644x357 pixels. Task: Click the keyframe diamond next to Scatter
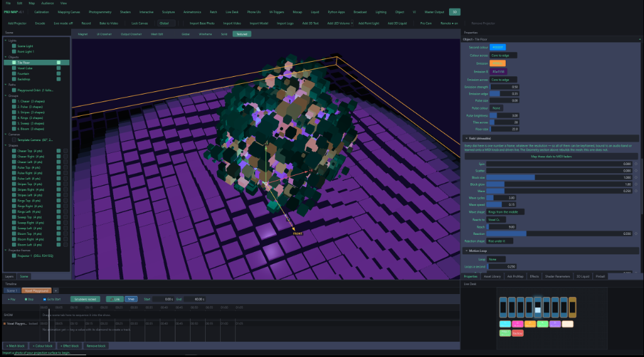coord(636,171)
